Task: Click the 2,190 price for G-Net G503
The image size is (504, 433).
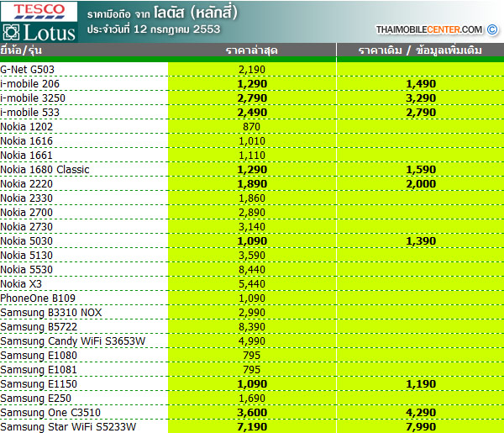Action: coord(252,70)
